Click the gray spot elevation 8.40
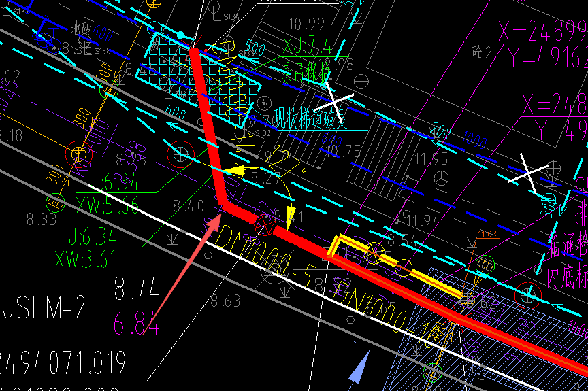Screen dimensions: 588x391 pos(189,205)
